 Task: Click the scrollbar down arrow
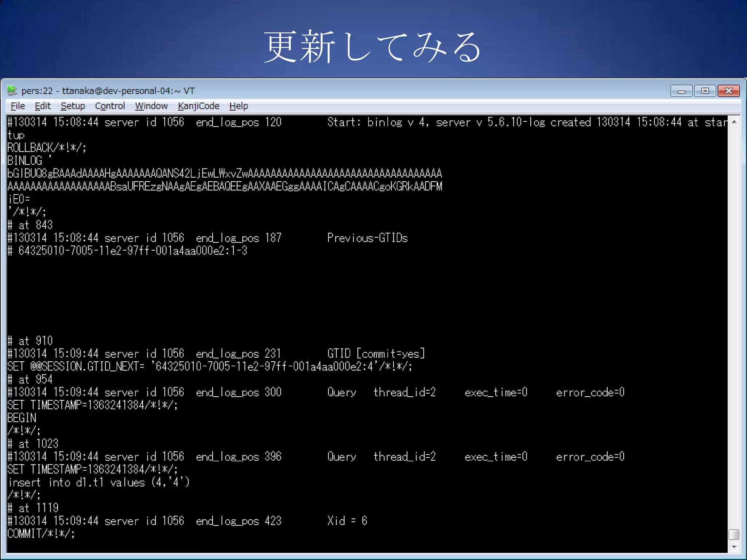pos(734,547)
